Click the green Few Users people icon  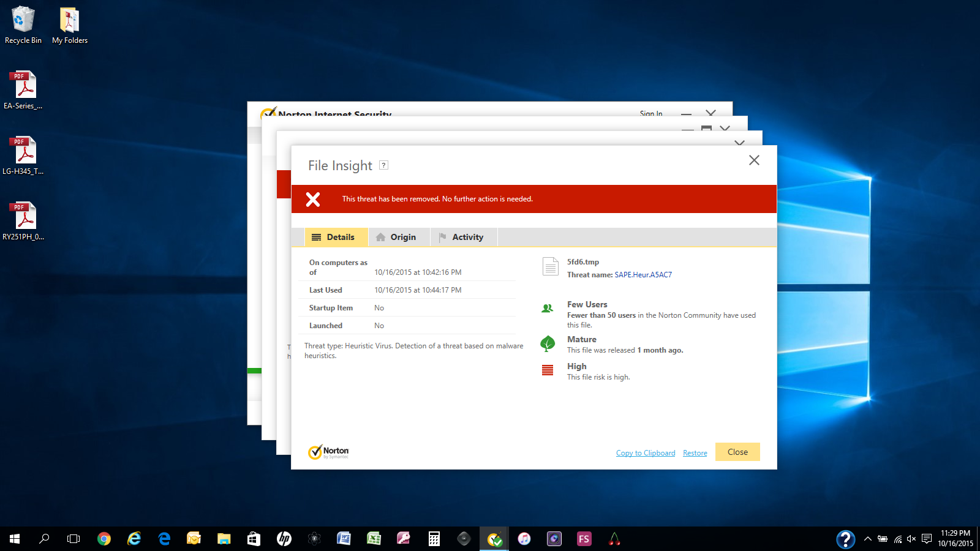(x=548, y=309)
